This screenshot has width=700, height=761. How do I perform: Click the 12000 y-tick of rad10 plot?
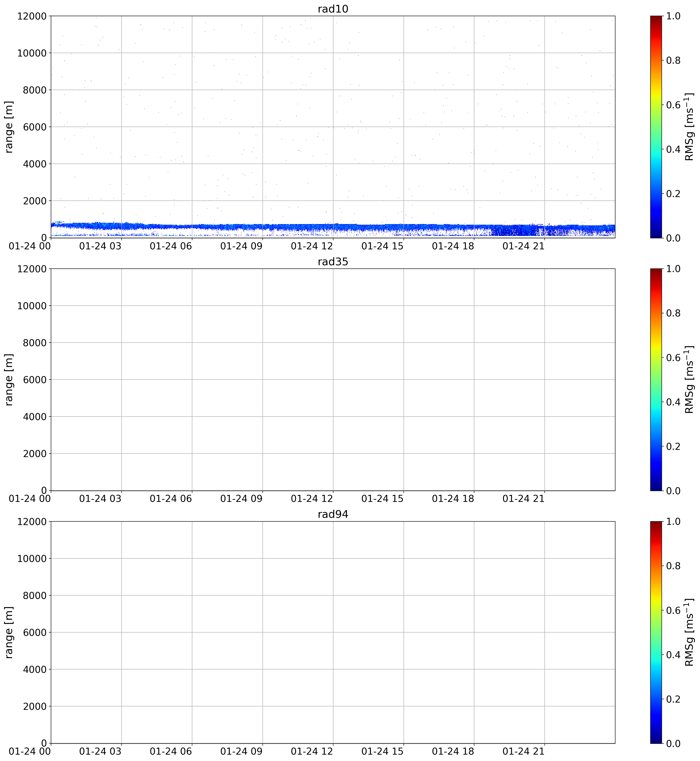(32, 16)
